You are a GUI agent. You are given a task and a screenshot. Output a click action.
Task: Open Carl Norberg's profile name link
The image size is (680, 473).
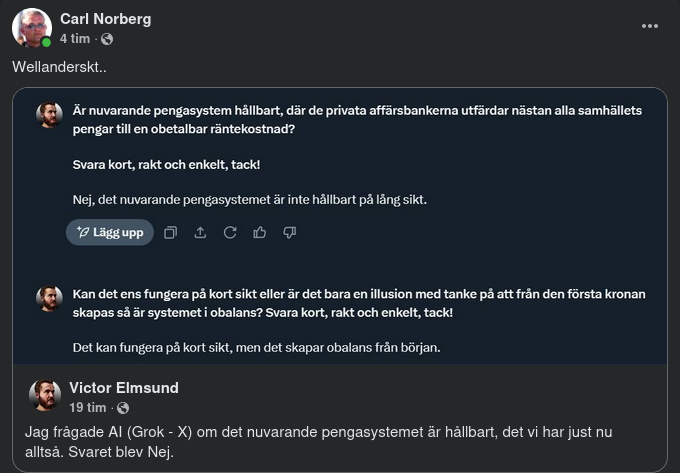(x=106, y=19)
